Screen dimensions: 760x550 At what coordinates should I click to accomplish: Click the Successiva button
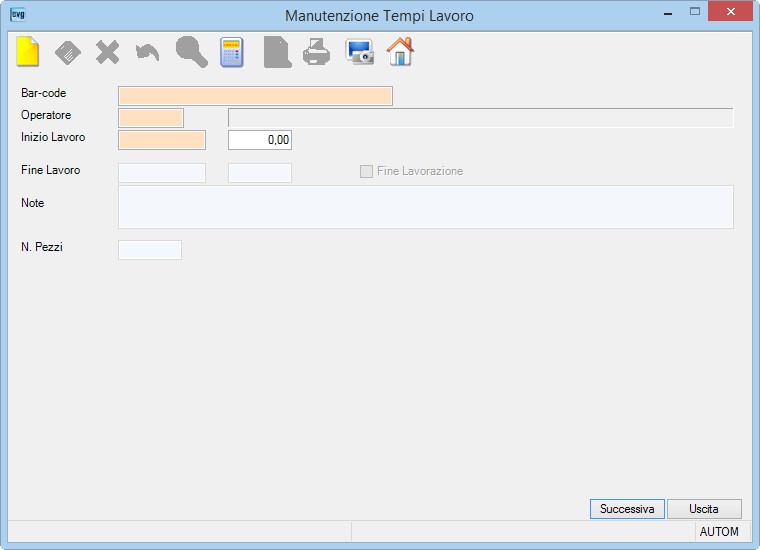coord(627,509)
